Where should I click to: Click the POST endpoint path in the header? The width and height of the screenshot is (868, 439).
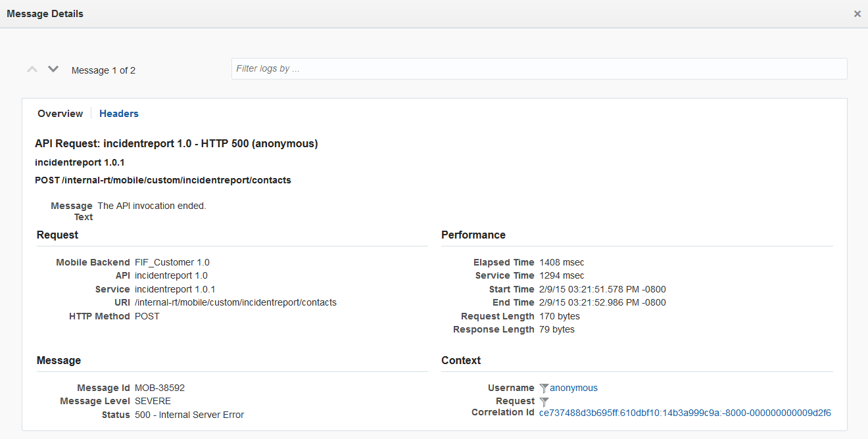point(163,180)
